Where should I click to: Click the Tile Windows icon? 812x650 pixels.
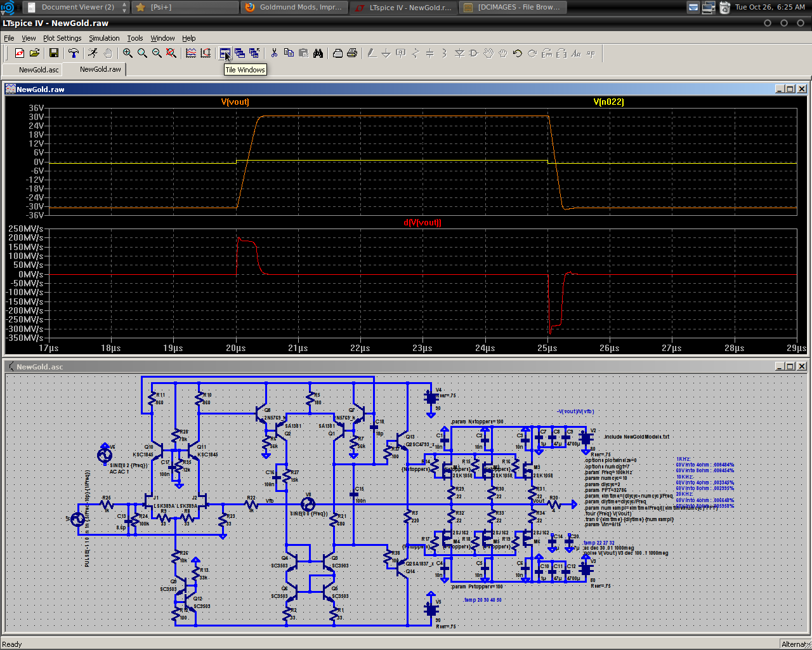coord(225,53)
